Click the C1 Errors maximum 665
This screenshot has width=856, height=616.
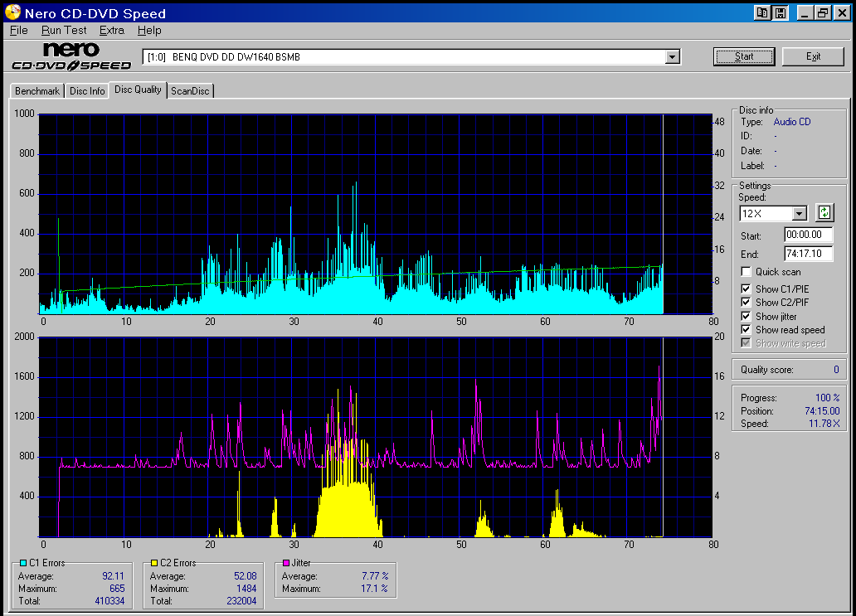click(117, 589)
